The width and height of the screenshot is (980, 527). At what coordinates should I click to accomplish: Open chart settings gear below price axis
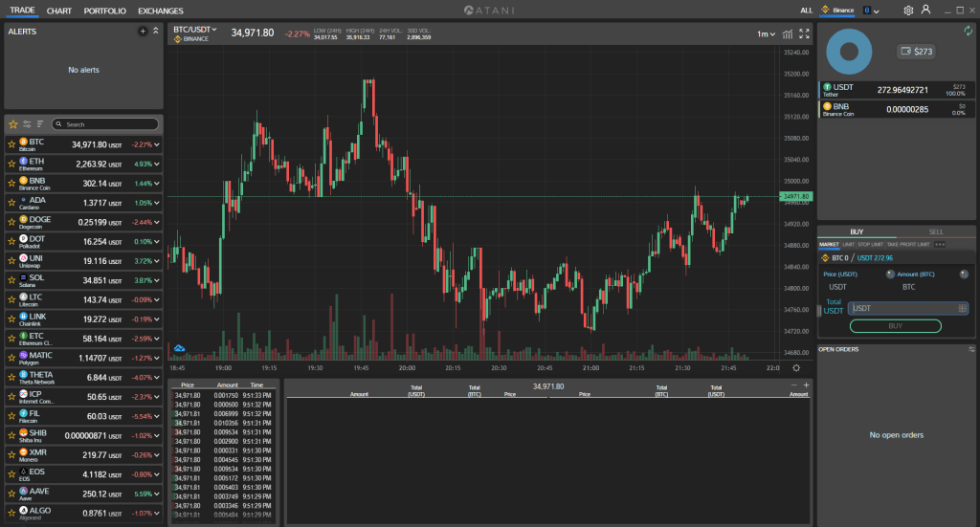[x=796, y=368]
